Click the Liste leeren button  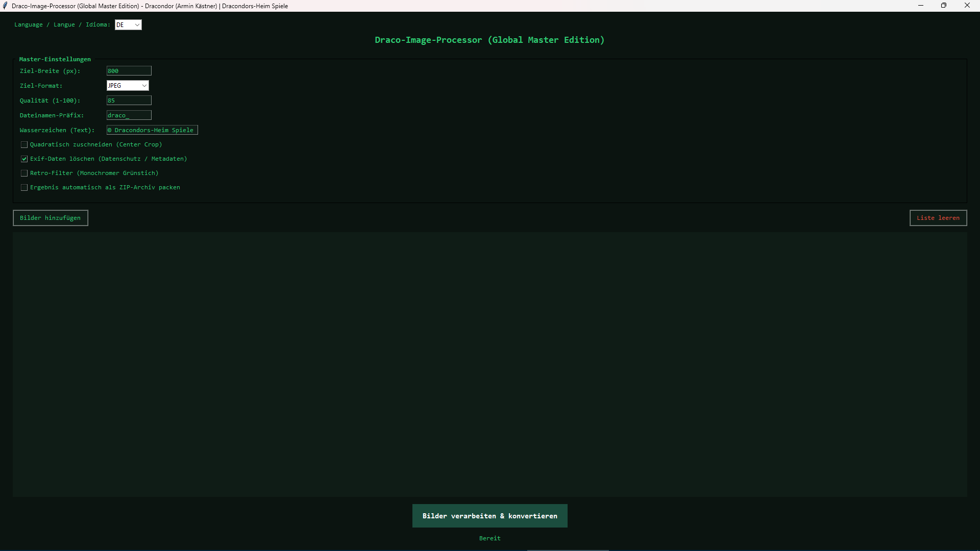(938, 218)
